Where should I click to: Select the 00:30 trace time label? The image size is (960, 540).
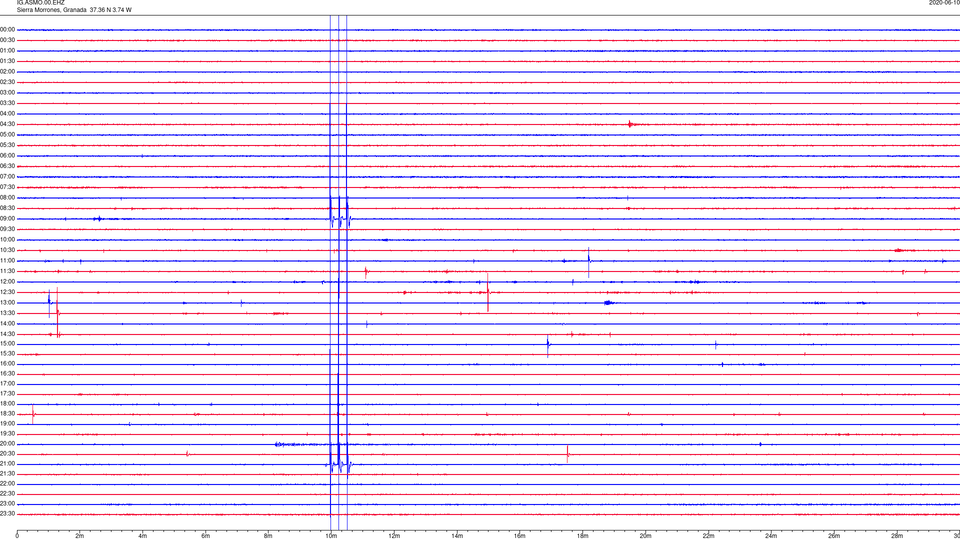pyautogui.click(x=8, y=40)
